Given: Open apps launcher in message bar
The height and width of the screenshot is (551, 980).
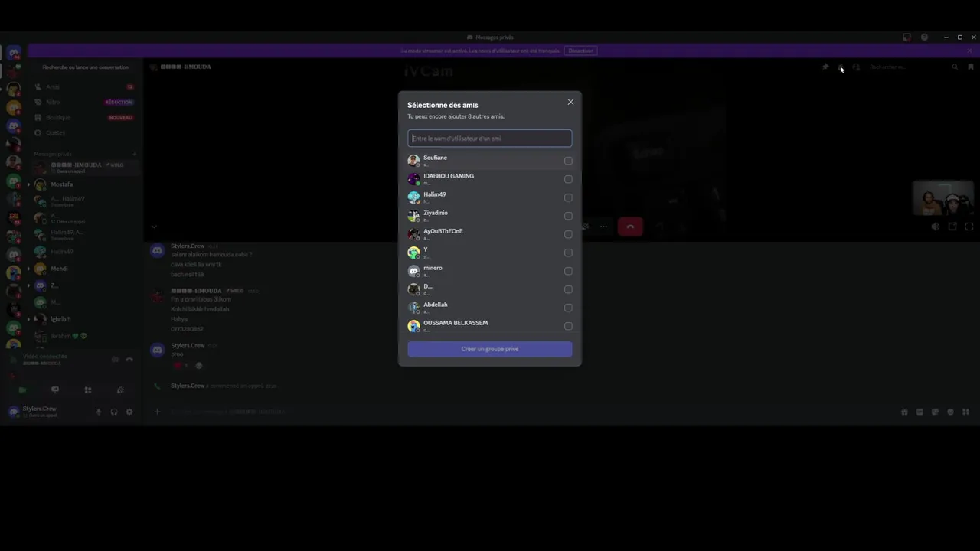Looking at the screenshot, I should 965,412.
